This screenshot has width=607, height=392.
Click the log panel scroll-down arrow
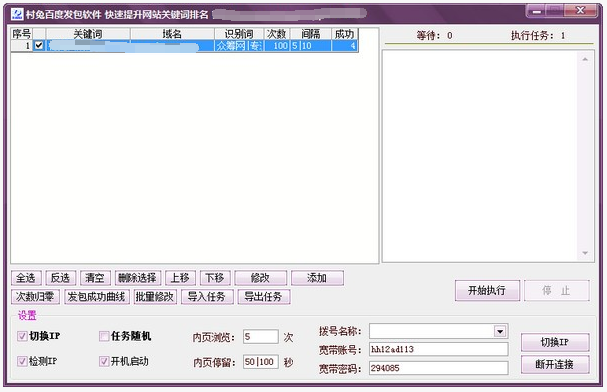point(585,253)
